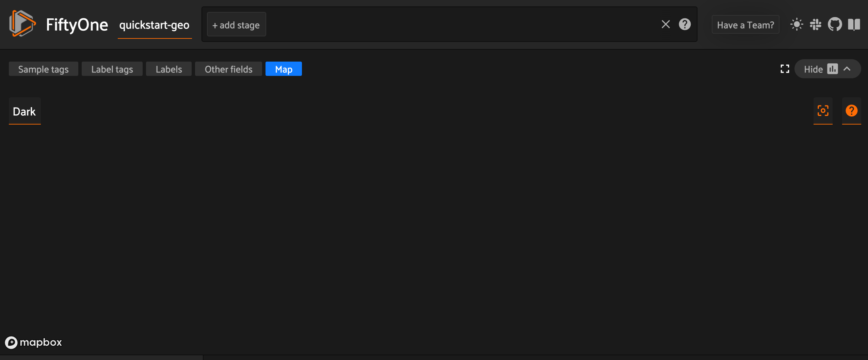The width and height of the screenshot is (868, 360).
Task: Open the Slack community link
Action: (816, 24)
